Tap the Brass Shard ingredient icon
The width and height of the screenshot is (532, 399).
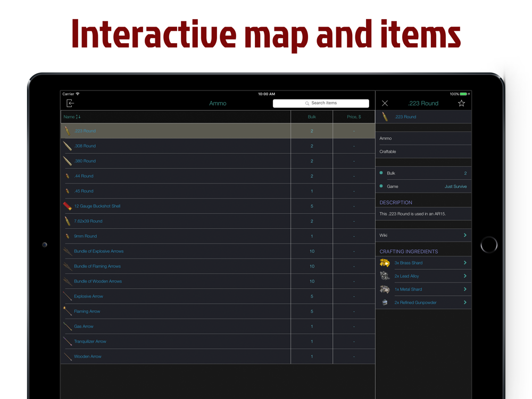(385, 263)
